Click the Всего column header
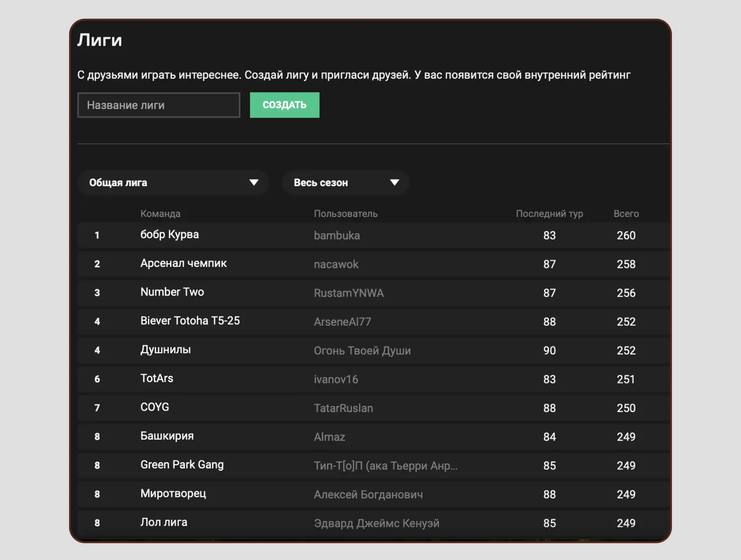The width and height of the screenshot is (741, 560). pos(626,214)
